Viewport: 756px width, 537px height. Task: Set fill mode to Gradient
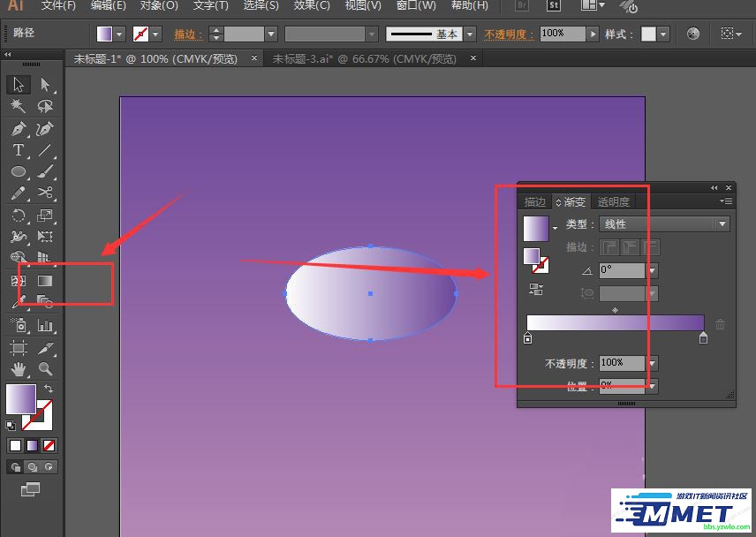tap(33, 445)
